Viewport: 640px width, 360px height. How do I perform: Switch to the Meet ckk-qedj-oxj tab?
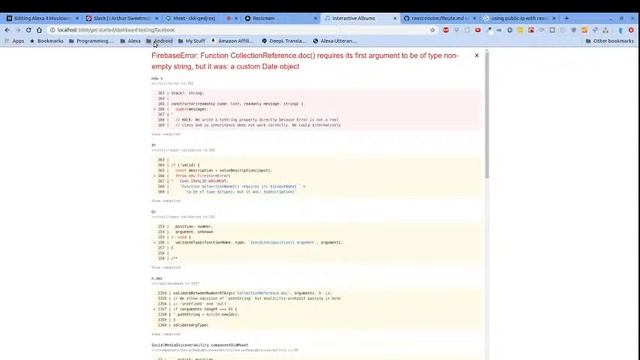201,18
